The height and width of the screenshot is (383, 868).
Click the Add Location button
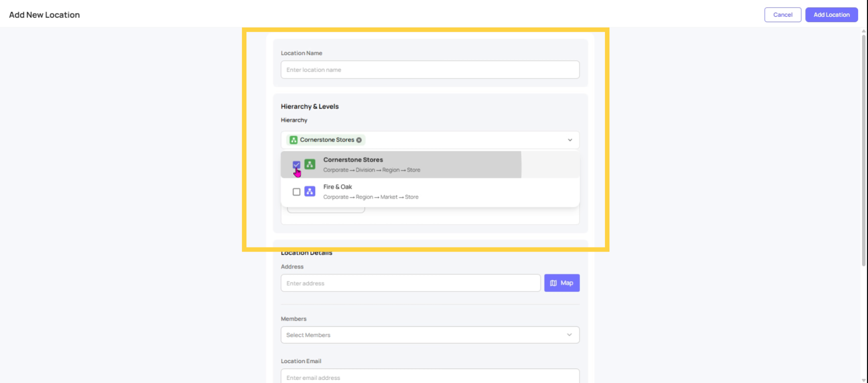[x=831, y=14]
